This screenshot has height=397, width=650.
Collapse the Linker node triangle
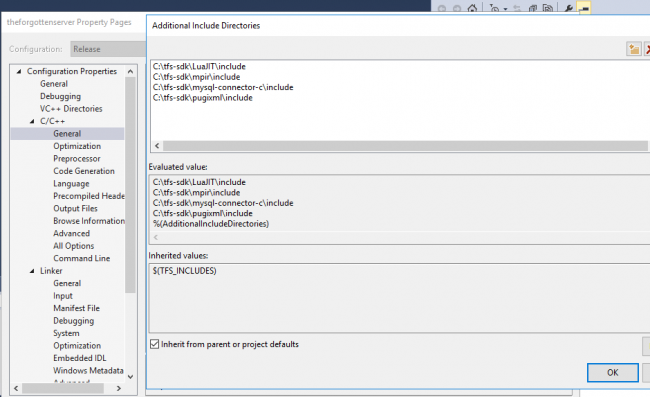[32, 271]
